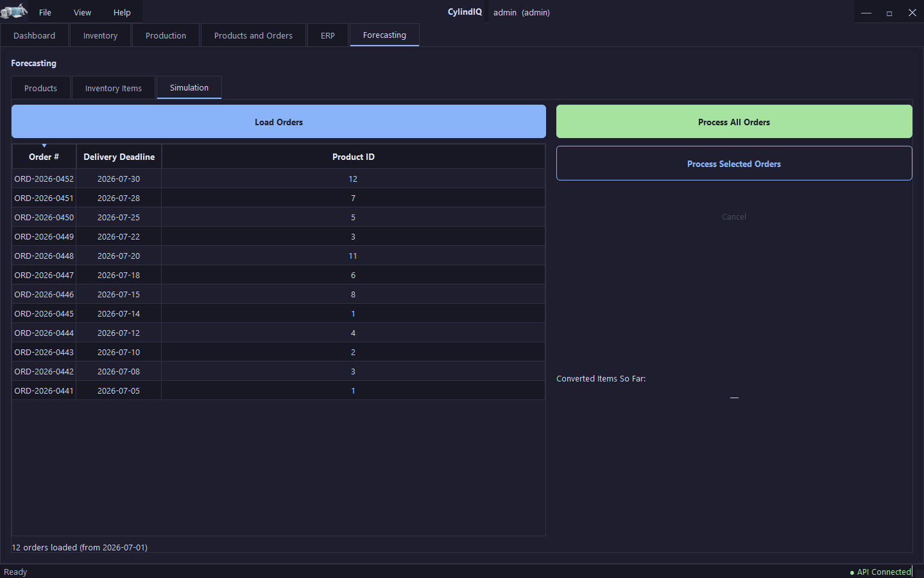Open the Help menu
The height and width of the screenshot is (578, 924).
tap(122, 12)
